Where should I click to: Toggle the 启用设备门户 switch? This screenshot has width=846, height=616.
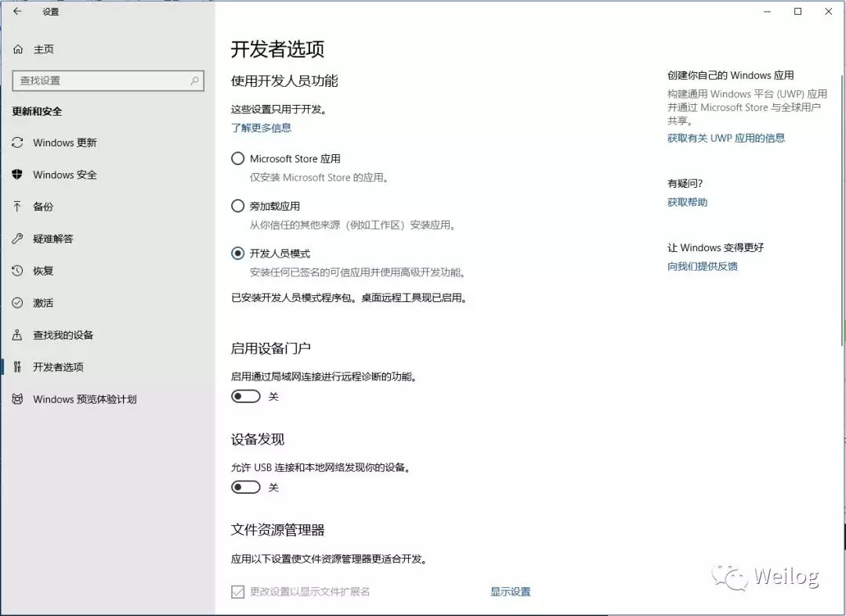coord(245,397)
